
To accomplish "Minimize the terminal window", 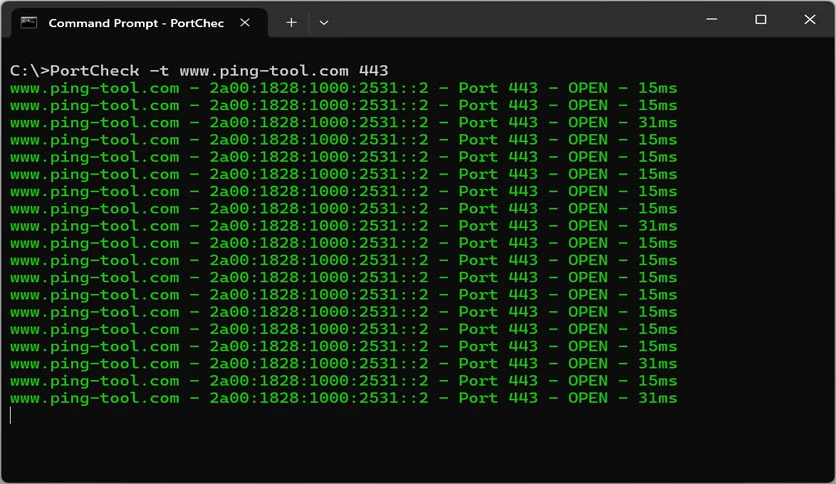I will click(712, 19).
